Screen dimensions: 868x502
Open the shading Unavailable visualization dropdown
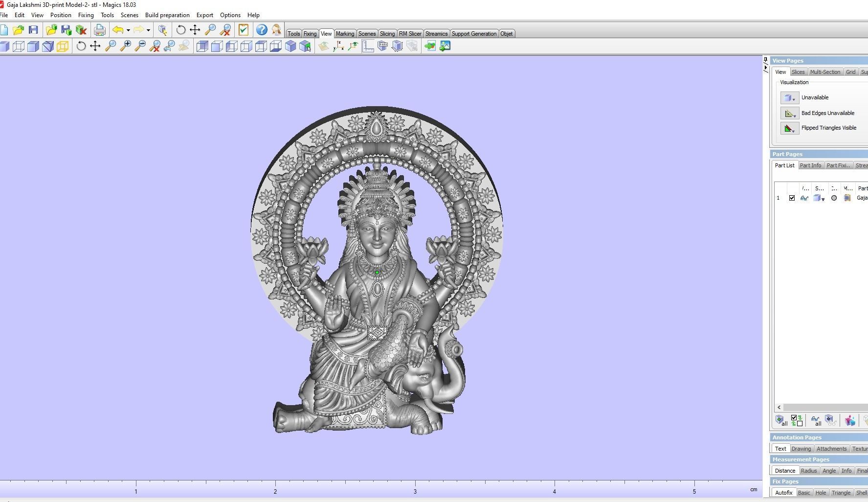coord(790,98)
